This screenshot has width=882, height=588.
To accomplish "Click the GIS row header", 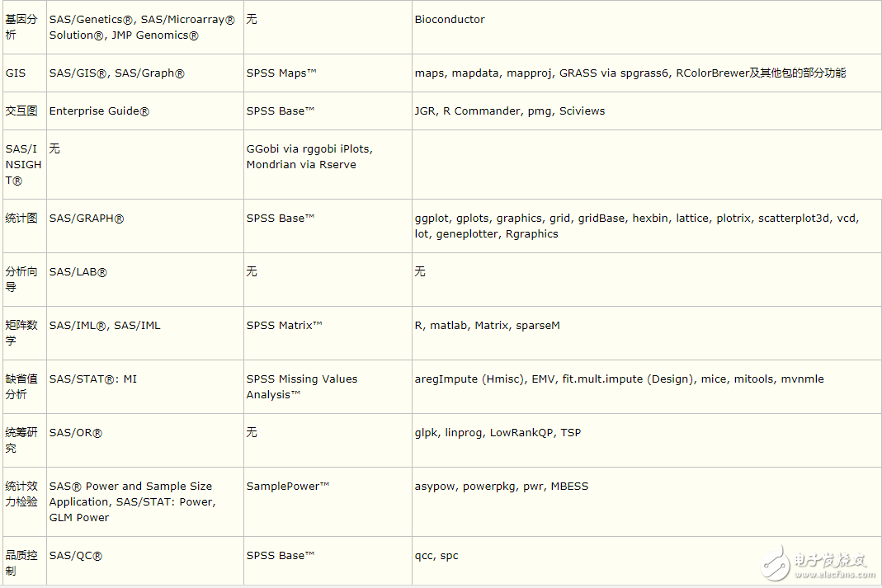I will click(16, 73).
